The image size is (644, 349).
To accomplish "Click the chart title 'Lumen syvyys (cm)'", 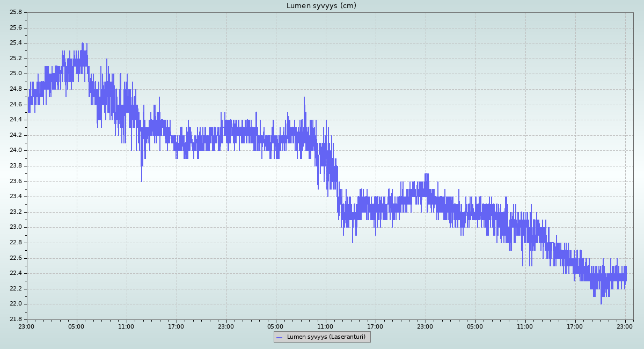I will 321,6.
